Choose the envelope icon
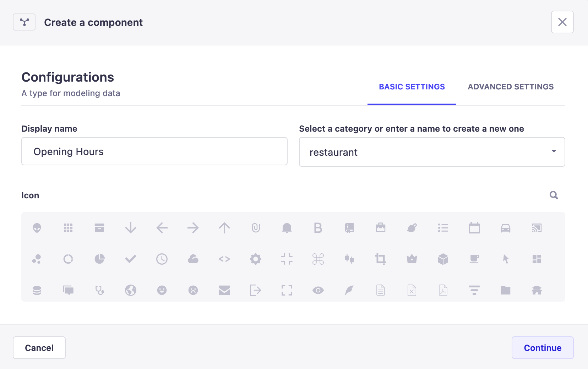Viewport: 588px width, 369px height. (x=224, y=290)
